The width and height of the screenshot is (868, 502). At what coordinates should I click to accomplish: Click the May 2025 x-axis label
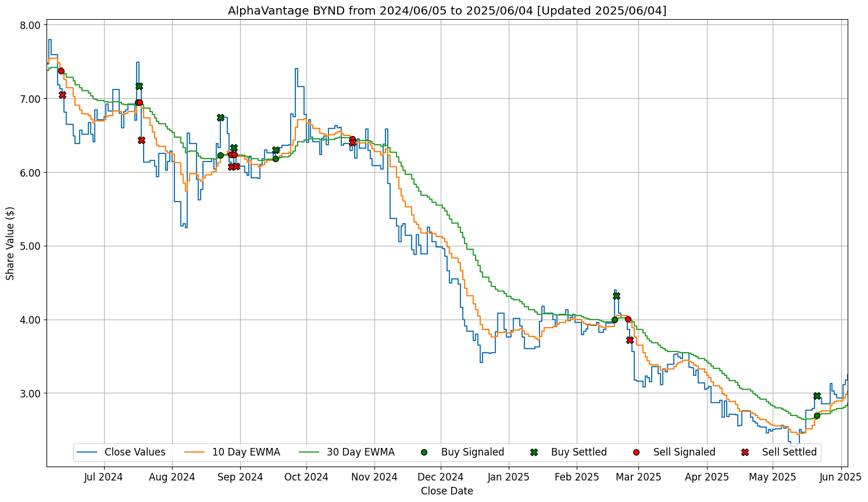(773, 477)
